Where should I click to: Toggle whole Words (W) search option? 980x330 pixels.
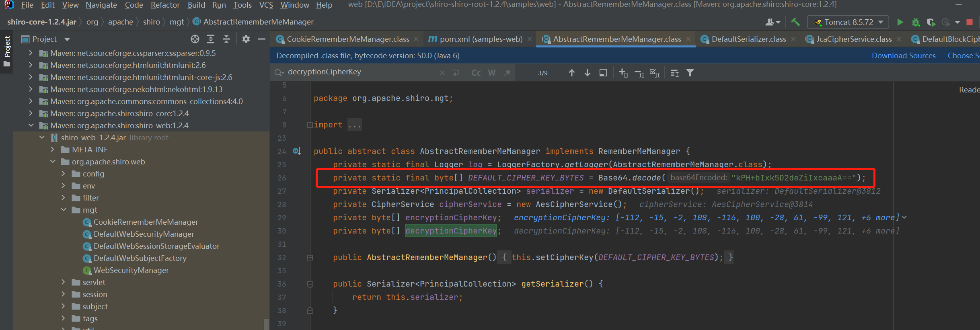(x=492, y=73)
